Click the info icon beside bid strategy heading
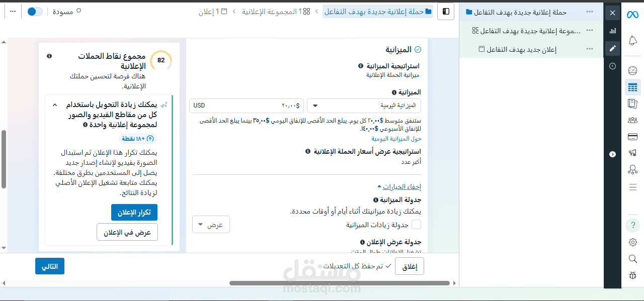Viewport: 644px width, 301px height. tap(308, 151)
